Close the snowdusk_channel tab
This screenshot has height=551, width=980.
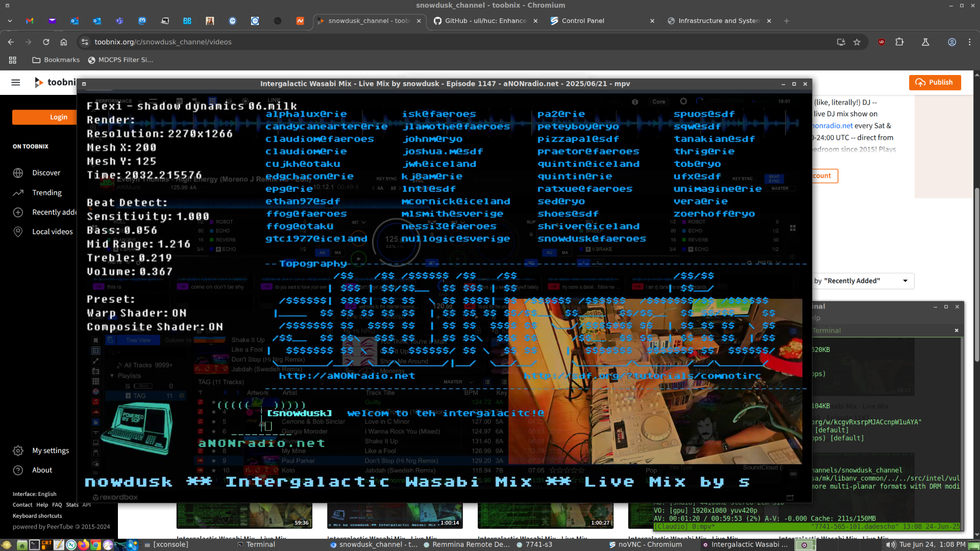(419, 21)
